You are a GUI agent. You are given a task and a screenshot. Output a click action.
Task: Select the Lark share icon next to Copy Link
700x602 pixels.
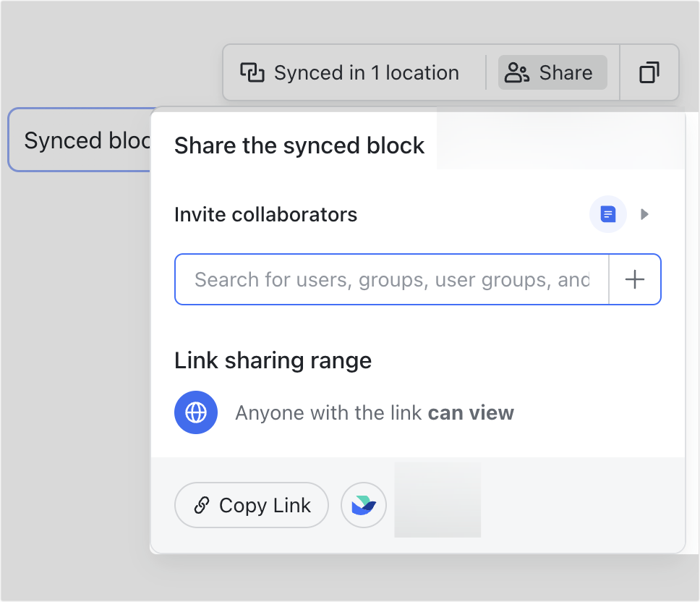[x=364, y=505]
